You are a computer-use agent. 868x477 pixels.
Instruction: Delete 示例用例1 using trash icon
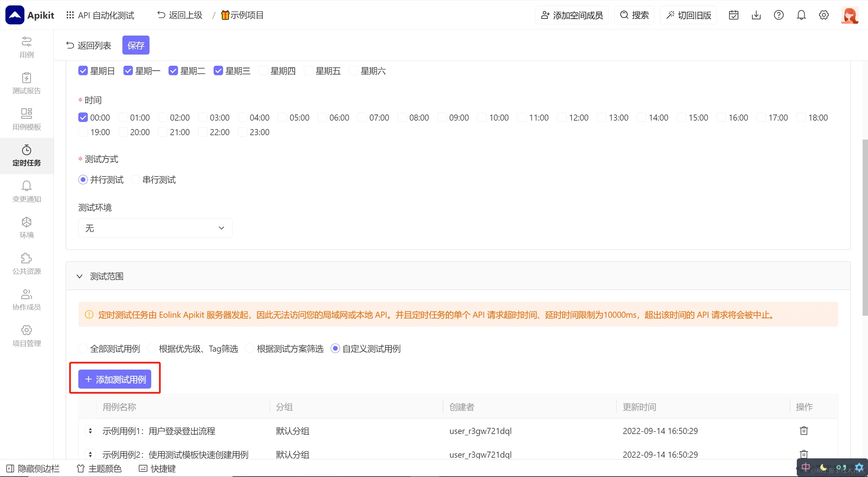(x=804, y=431)
